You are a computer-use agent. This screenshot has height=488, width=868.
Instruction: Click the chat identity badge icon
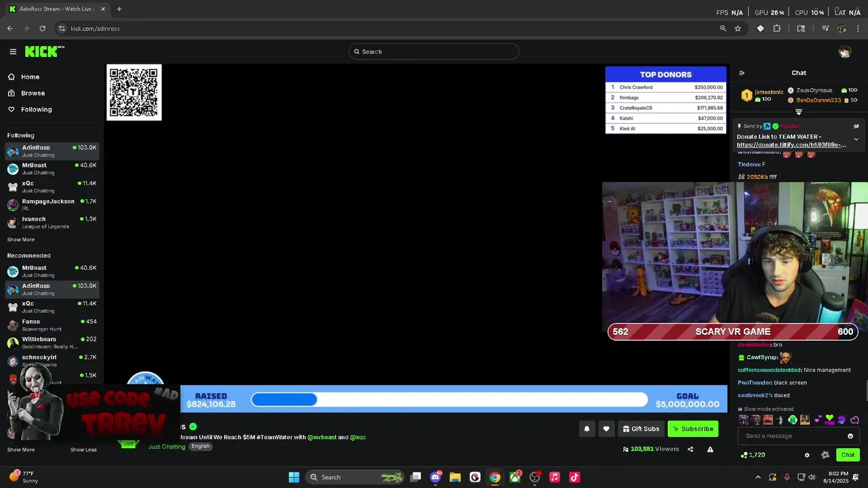(x=825, y=455)
